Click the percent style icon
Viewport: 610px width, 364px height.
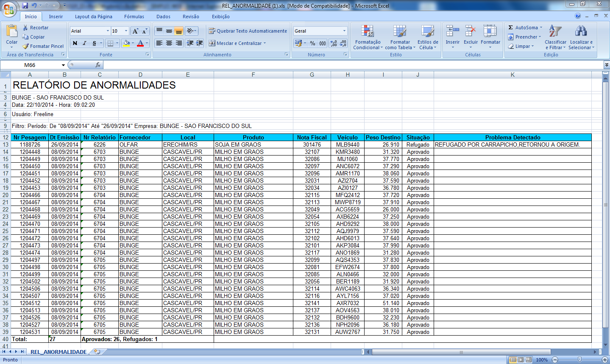click(x=312, y=43)
